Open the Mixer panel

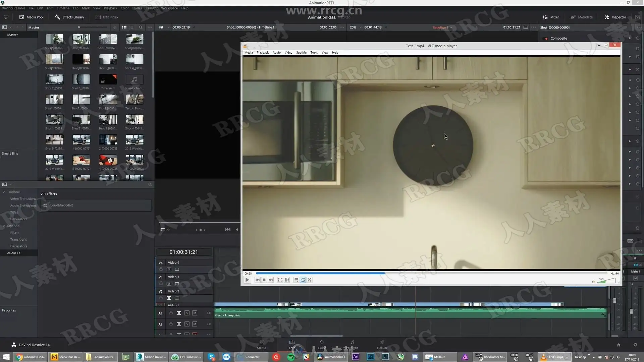[551, 17]
